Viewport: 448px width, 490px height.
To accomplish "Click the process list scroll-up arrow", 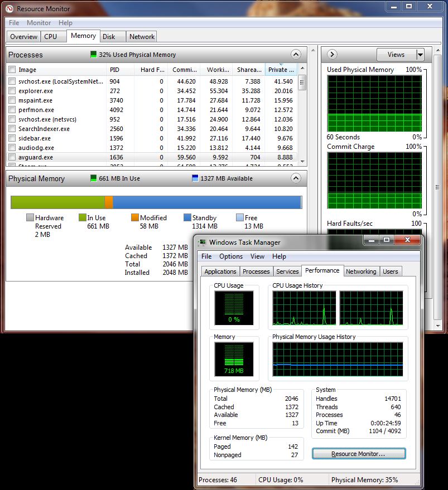I will pyautogui.click(x=302, y=69).
